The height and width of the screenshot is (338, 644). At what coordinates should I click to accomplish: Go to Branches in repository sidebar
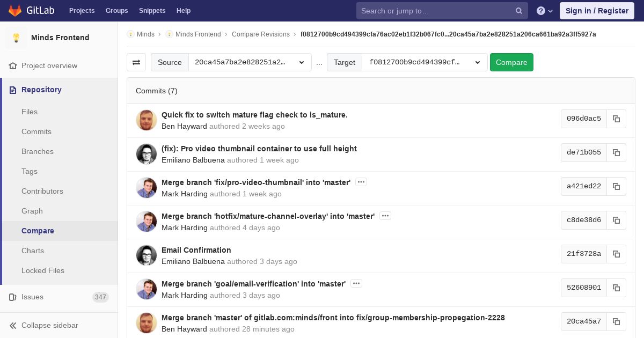pyautogui.click(x=38, y=151)
